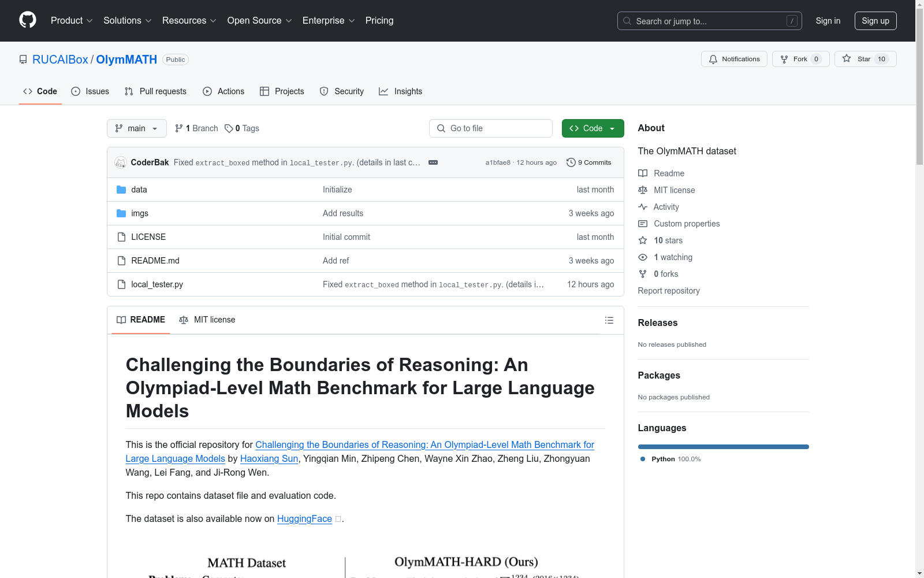Expand the Resources menu
This screenshot has width=924, height=578.
click(189, 21)
